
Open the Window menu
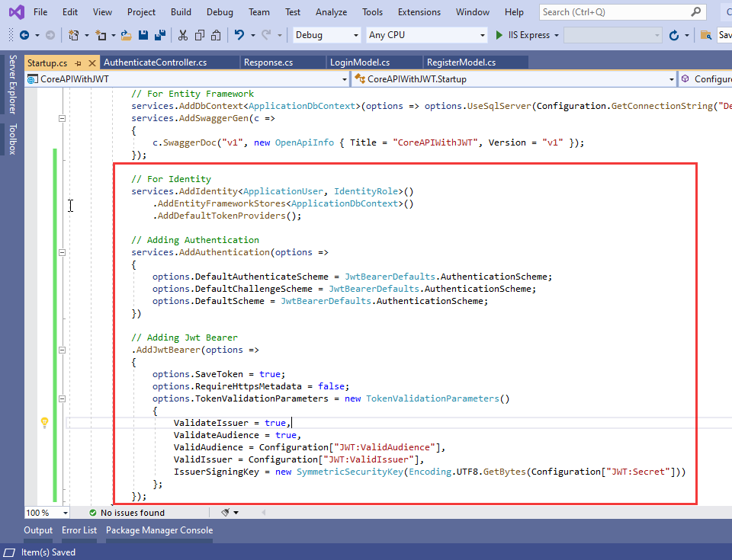coord(473,12)
